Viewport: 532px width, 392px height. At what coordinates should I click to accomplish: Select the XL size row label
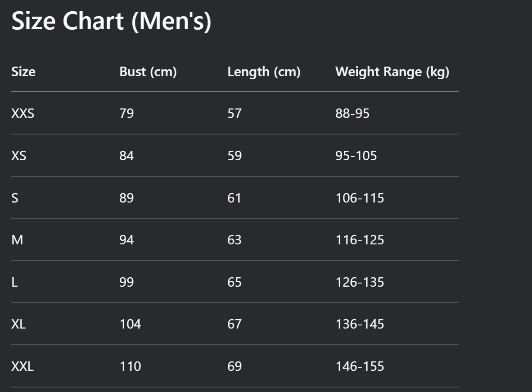point(18,324)
